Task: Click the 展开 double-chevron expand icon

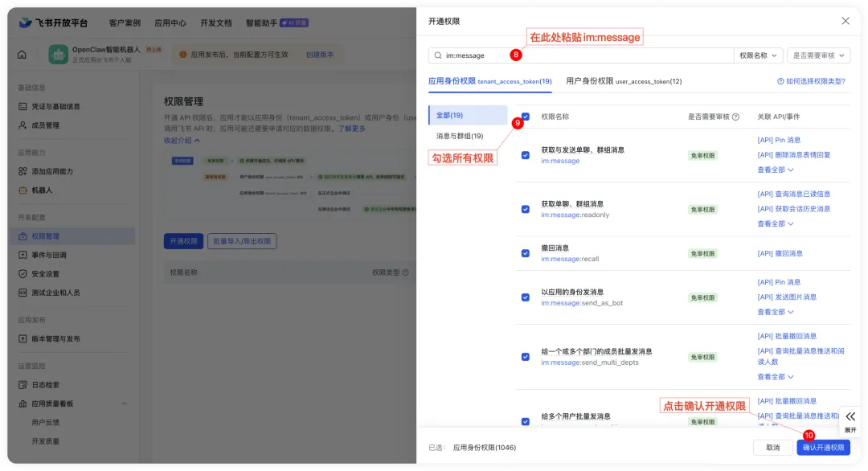Action: point(850,416)
